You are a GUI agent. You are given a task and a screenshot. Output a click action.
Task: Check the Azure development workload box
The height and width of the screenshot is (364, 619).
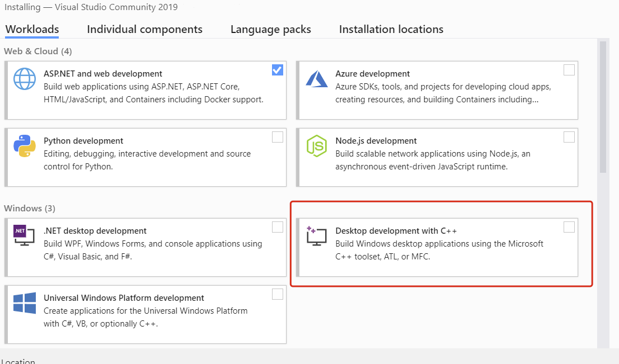point(569,70)
